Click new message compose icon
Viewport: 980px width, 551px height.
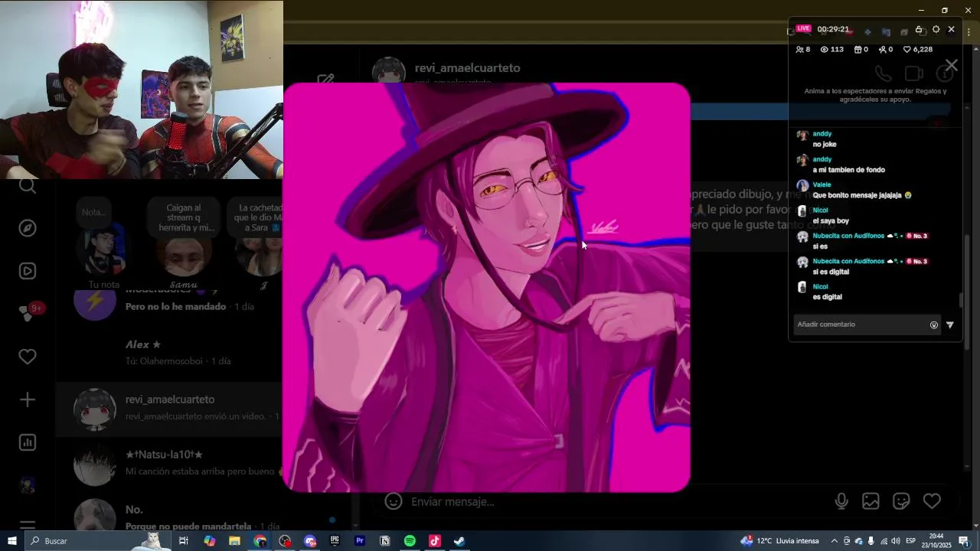point(326,80)
